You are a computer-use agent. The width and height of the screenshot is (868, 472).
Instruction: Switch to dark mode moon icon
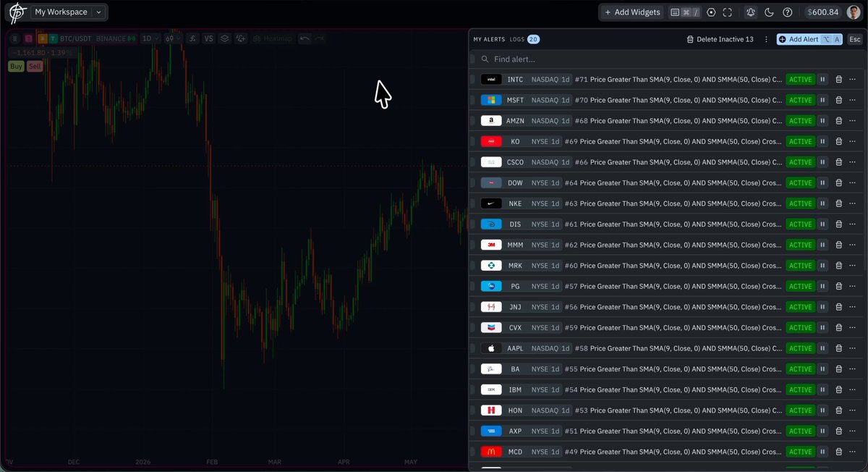point(769,12)
